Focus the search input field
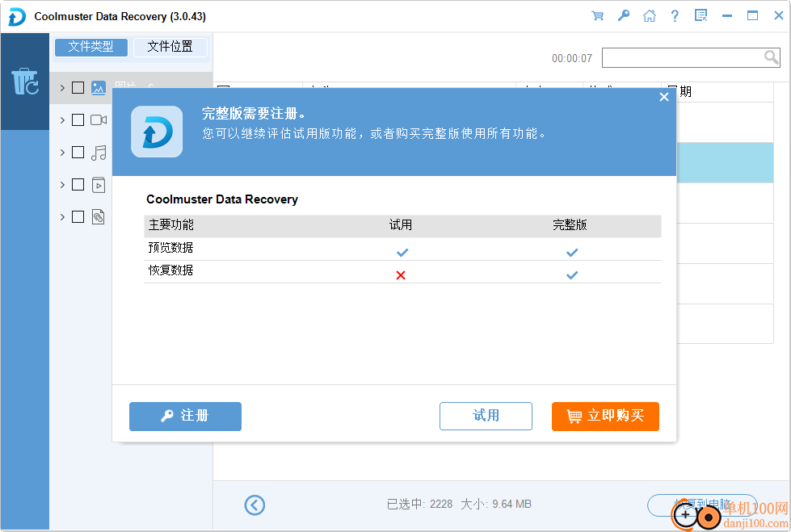This screenshot has height=532, width=791. pyautogui.click(x=691, y=58)
